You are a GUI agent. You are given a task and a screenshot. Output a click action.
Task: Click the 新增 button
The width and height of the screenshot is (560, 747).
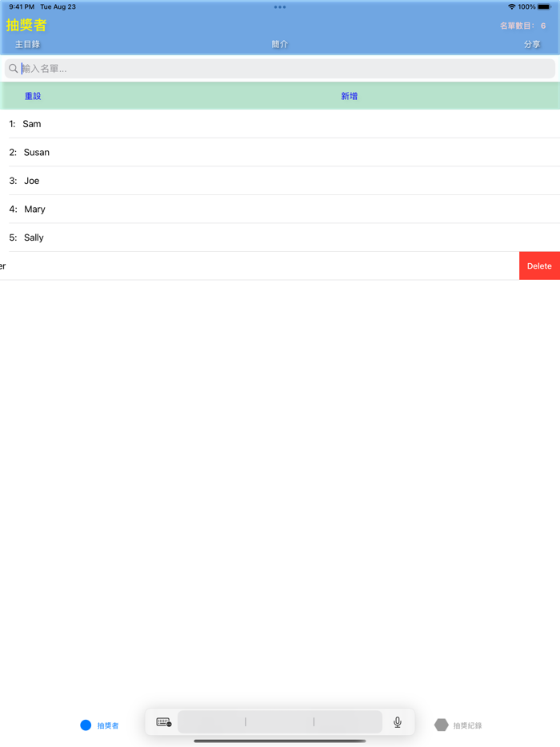tap(350, 96)
